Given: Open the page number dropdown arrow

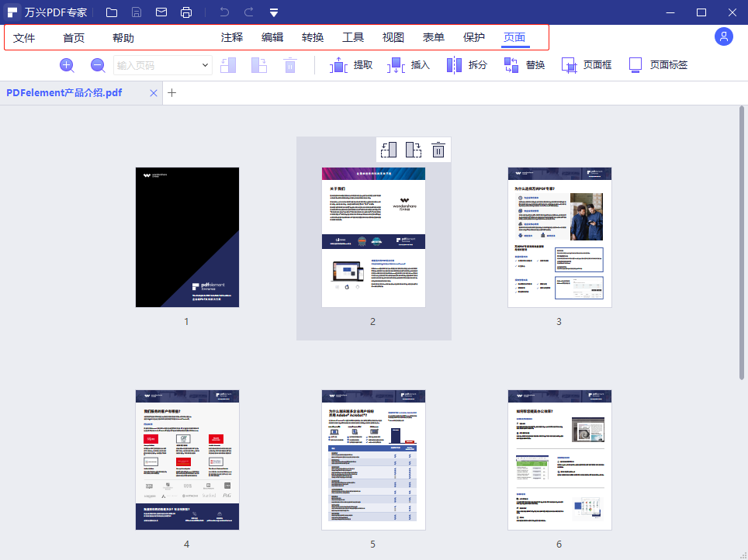Looking at the screenshot, I should coord(206,66).
